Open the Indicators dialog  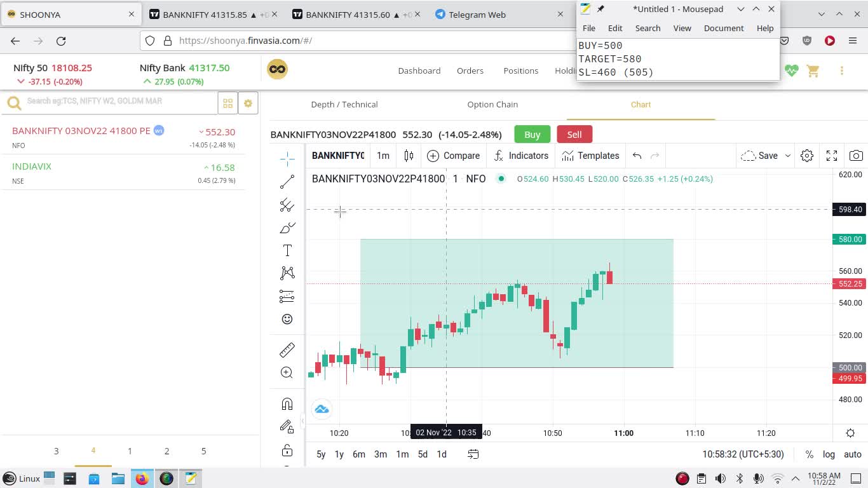point(521,156)
